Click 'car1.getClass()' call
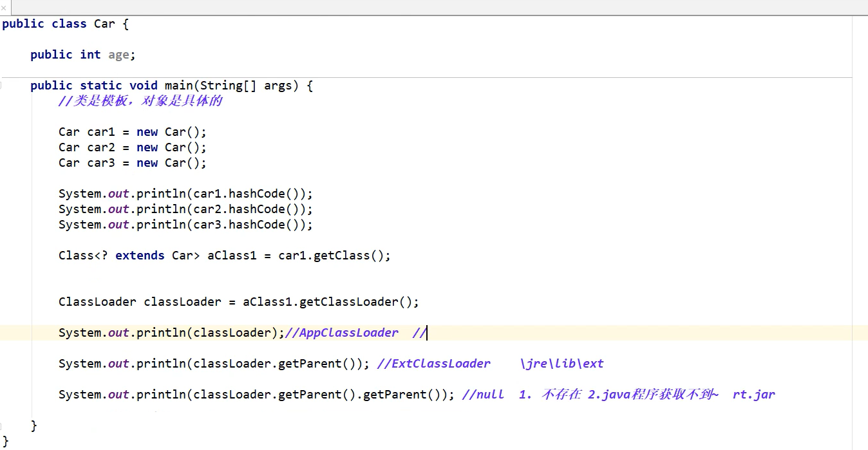Image resolution: width=868 pixels, height=450 pixels. 332,256
